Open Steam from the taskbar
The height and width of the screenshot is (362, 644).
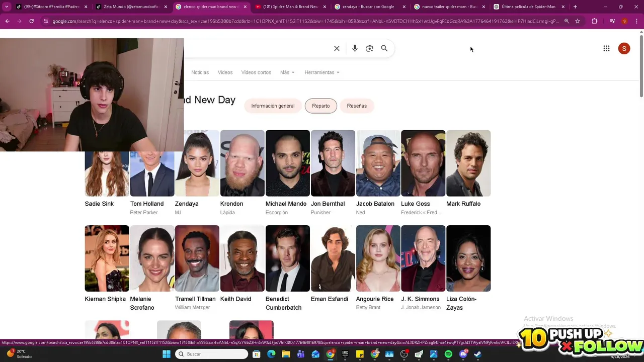click(477, 354)
